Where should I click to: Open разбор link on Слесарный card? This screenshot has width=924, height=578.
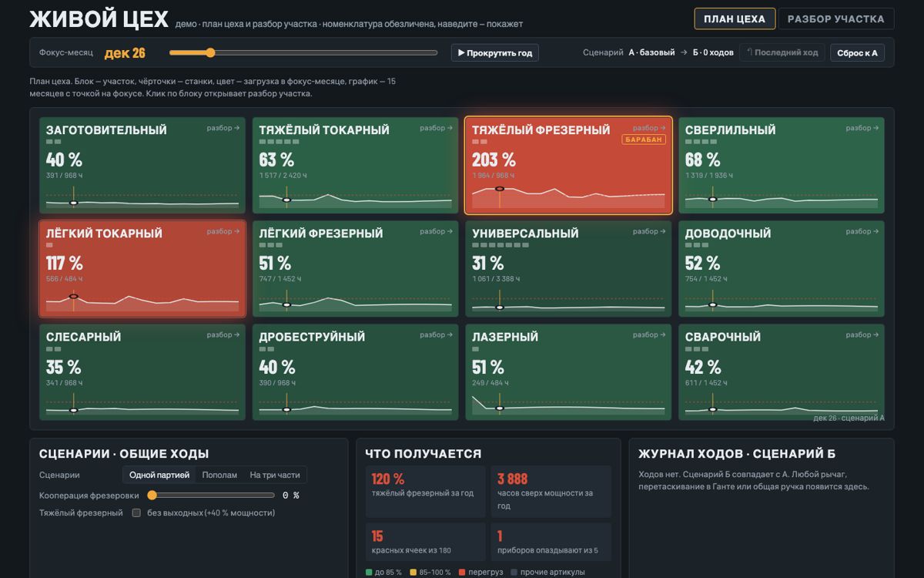tap(223, 334)
